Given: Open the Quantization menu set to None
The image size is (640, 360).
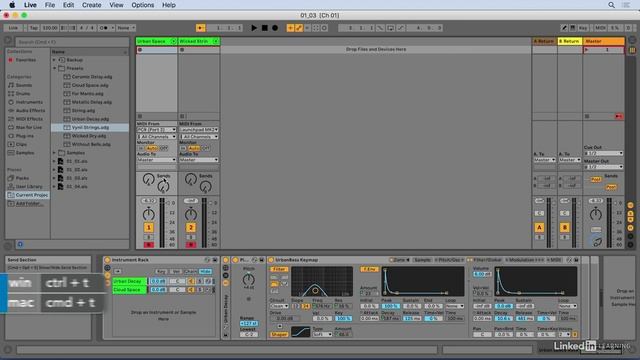Looking at the screenshot, I should click(x=125, y=28).
